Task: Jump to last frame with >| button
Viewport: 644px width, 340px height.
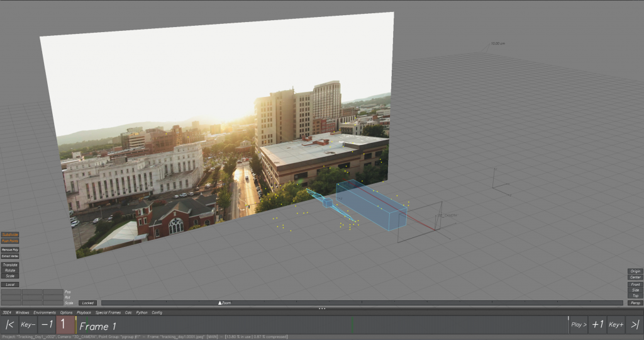Action: point(635,325)
